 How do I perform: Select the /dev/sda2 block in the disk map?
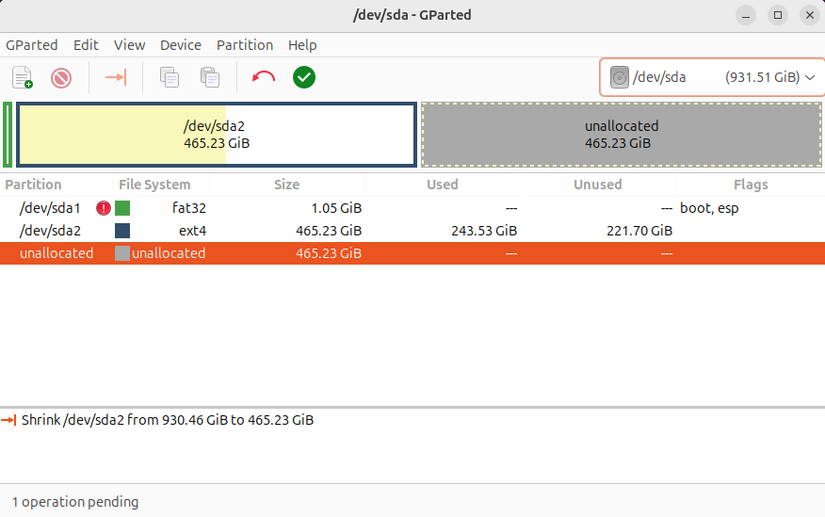[x=217, y=135]
